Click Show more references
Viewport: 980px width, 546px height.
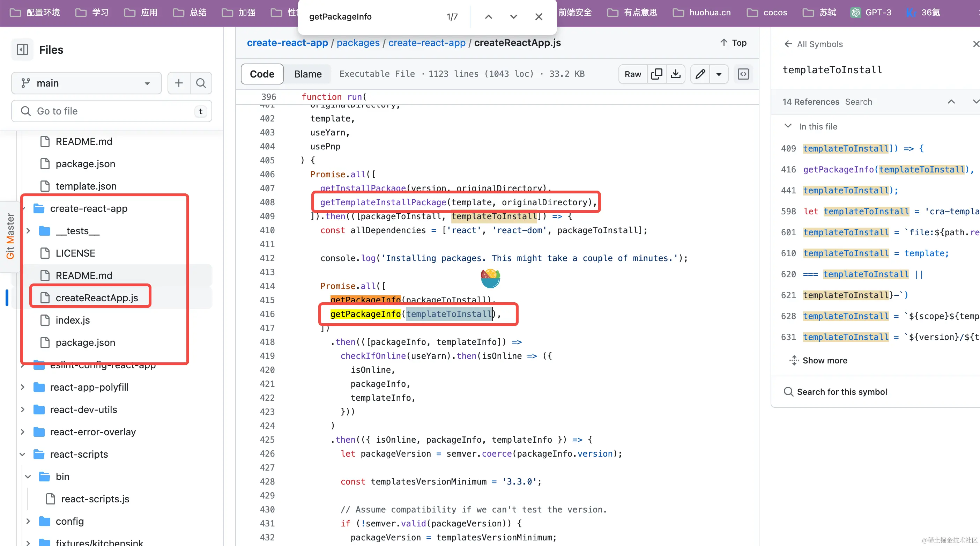tap(824, 360)
